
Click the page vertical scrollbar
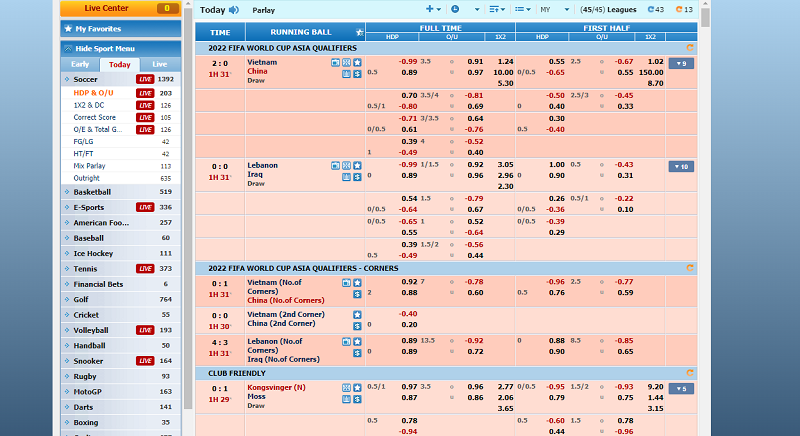click(x=705, y=200)
